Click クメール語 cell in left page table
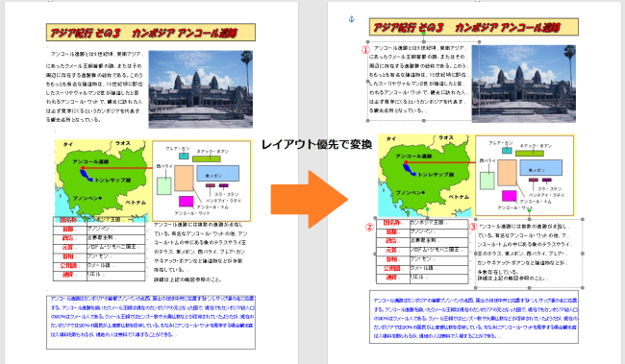The image size is (625, 364). point(115,266)
